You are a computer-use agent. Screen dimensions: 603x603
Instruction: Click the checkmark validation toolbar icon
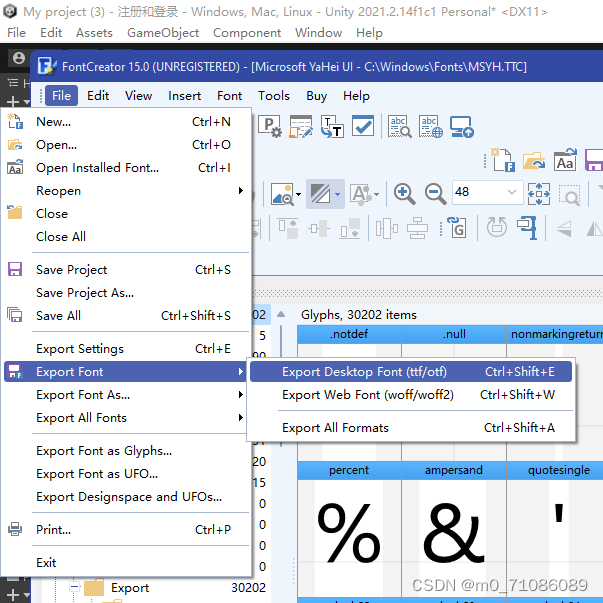(362, 126)
